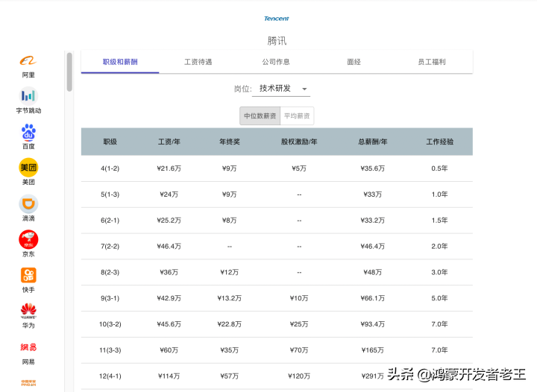Click the ¥21.6万 salary cell
This screenshot has width=537, height=392.
click(169, 168)
